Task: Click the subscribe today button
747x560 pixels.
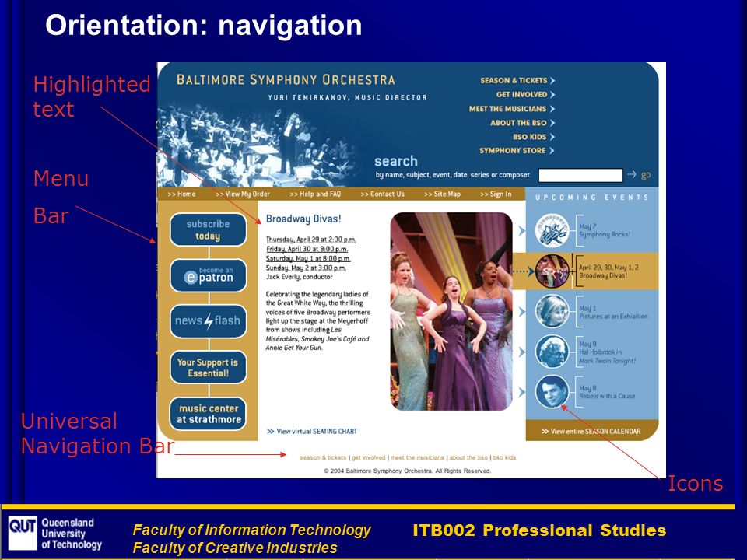Action: (209, 229)
